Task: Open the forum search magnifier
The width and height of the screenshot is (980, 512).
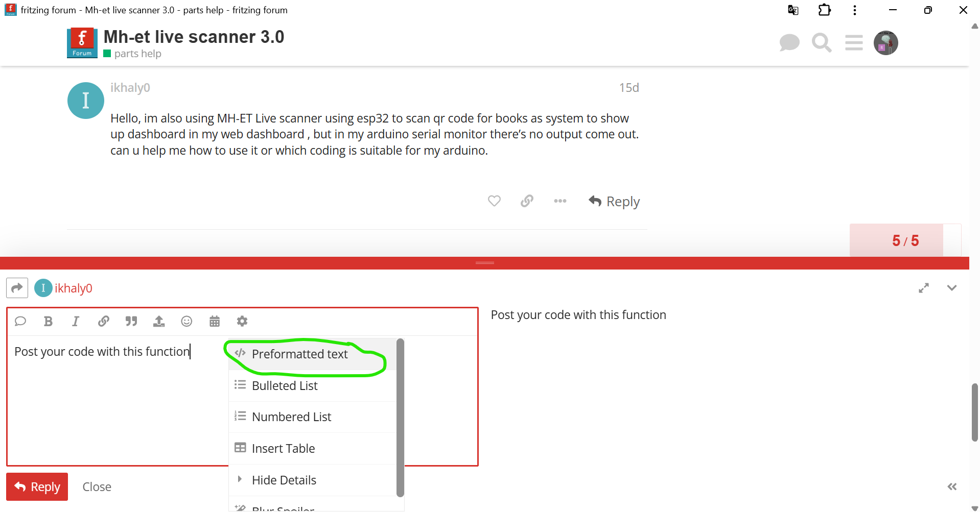Action: [x=822, y=43]
